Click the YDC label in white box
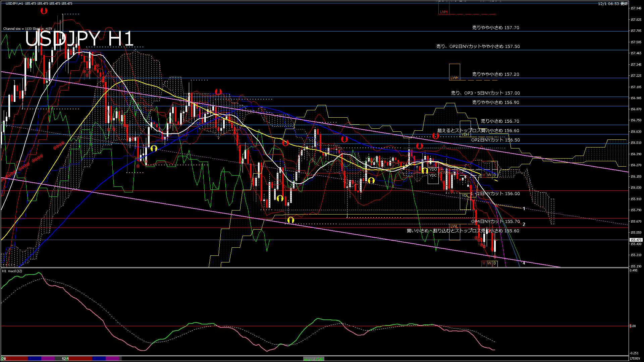Image resolution: width=644 pixels, height=362 pixels. coord(433,175)
